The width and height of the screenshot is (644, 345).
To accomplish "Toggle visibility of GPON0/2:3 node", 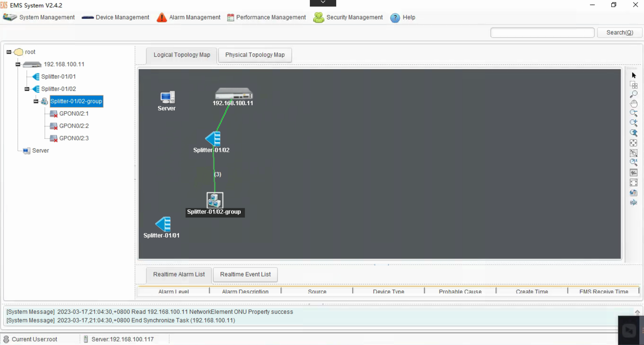I will pyautogui.click(x=74, y=138).
